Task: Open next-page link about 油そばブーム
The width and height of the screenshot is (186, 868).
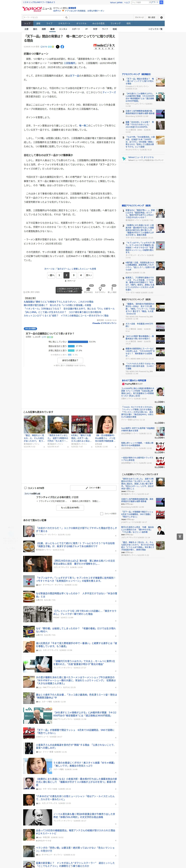Action: (x=70, y=269)
